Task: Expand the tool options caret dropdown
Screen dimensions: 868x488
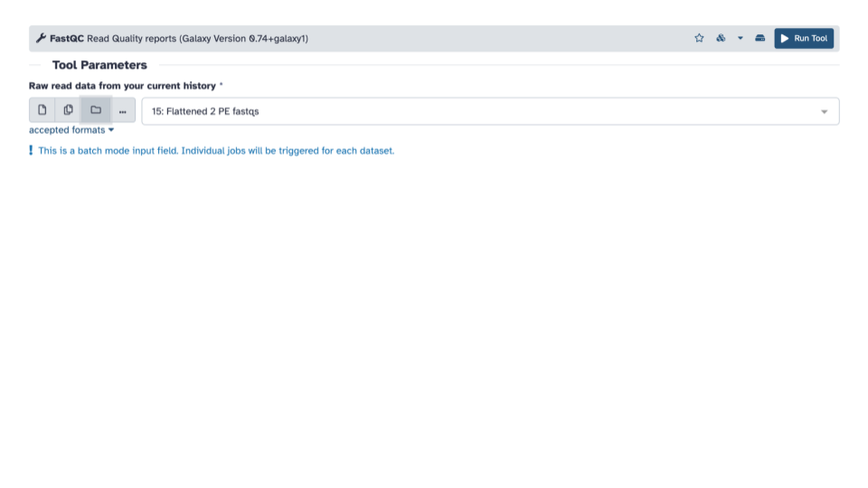Action: [741, 38]
